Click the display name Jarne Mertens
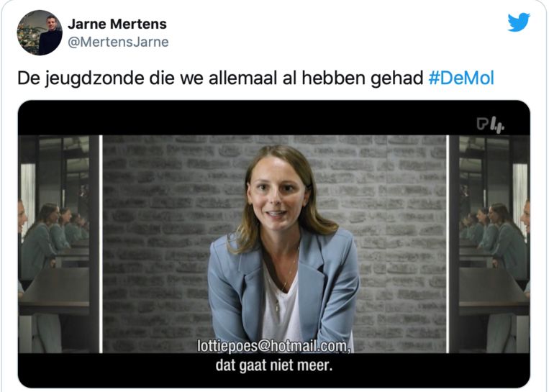This screenshot has height=392, width=549. point(117,24)
